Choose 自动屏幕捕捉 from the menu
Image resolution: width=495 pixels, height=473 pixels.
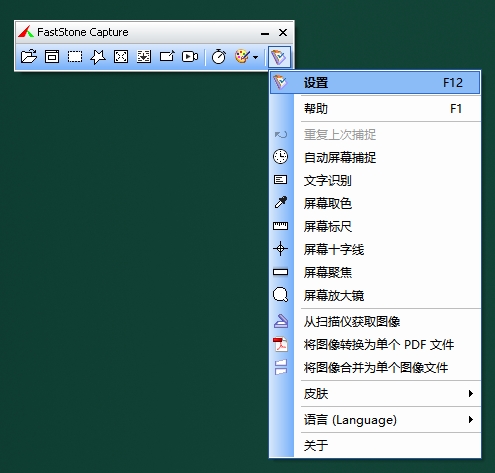375,157
